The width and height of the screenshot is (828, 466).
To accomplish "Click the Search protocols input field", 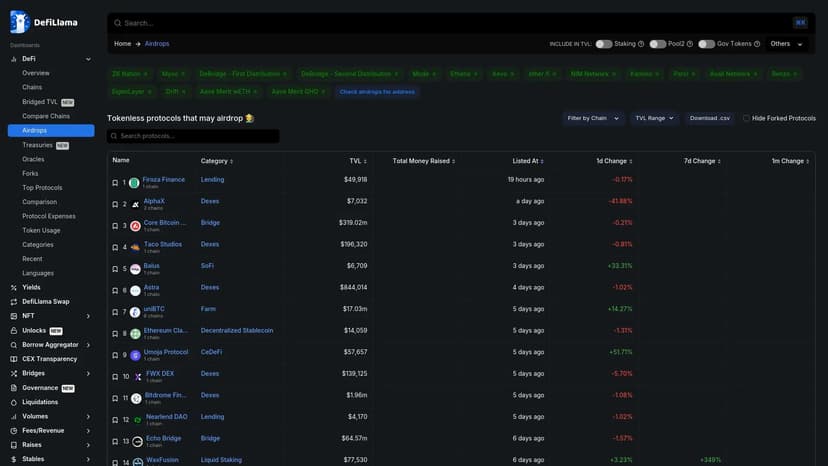I will coord(193,136).
